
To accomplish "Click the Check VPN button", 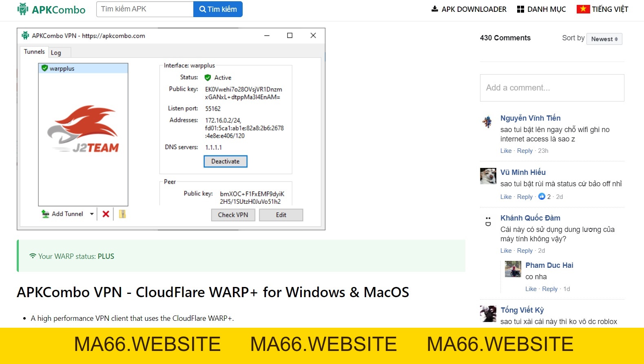I will point(233,215).
